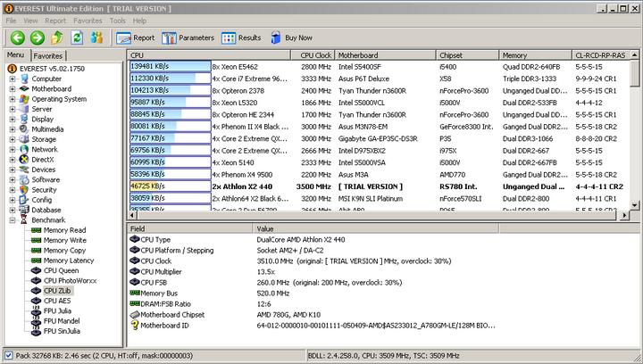Screen dimensions: 643x364
Task: Expand the Network tree node
Action: (x=13, y=150)
